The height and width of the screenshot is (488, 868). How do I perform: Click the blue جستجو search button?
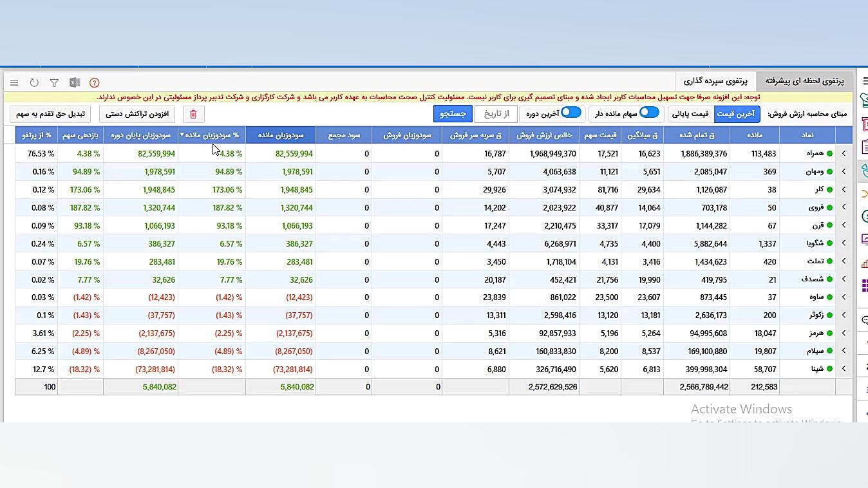coord(453,114)
